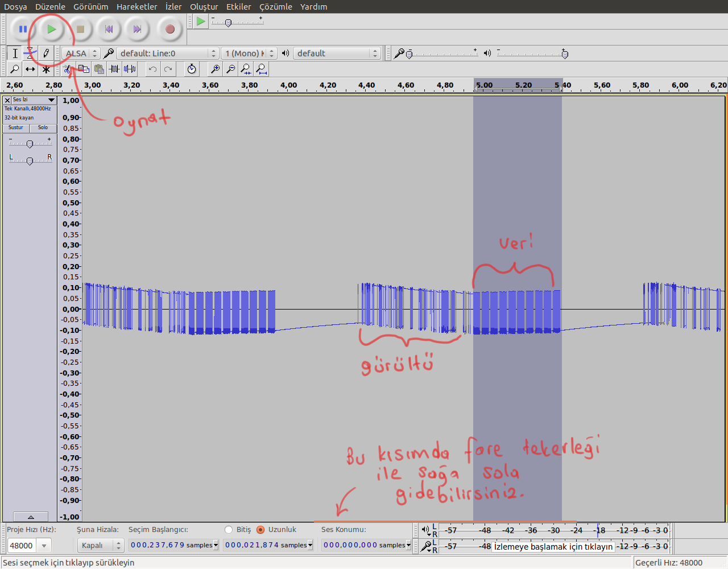Skip to end of track
Screen dimensions: 728x569
click(x=137, y=29)
